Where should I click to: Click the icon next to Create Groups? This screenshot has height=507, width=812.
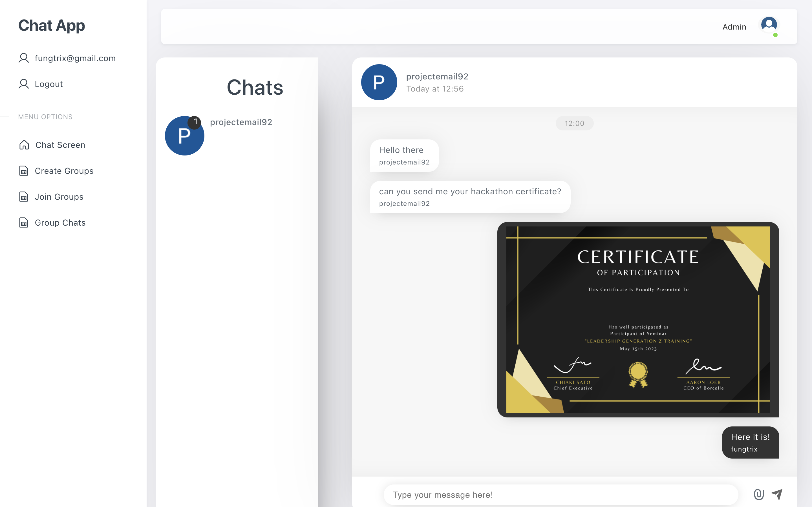click(x=23, y=171)
